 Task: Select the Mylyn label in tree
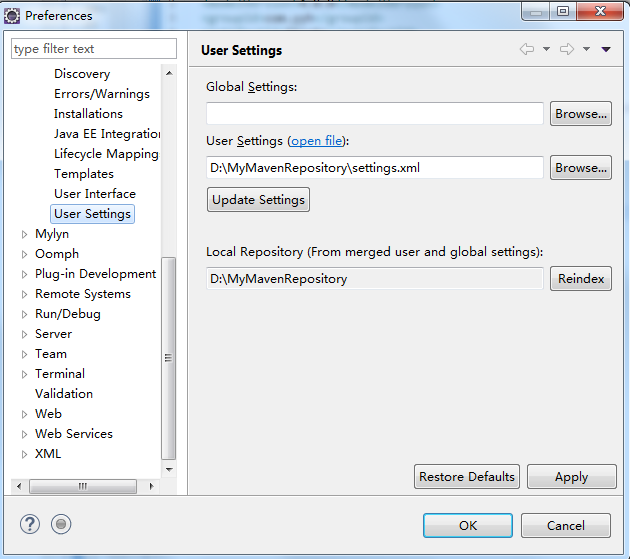pyautogui.click(x=52, y=234)
